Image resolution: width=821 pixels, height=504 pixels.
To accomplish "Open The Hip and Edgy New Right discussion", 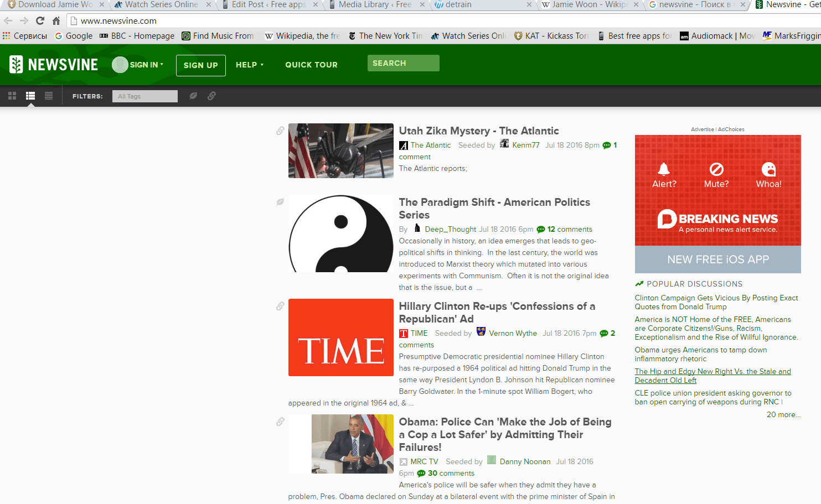I will (713, 376).
